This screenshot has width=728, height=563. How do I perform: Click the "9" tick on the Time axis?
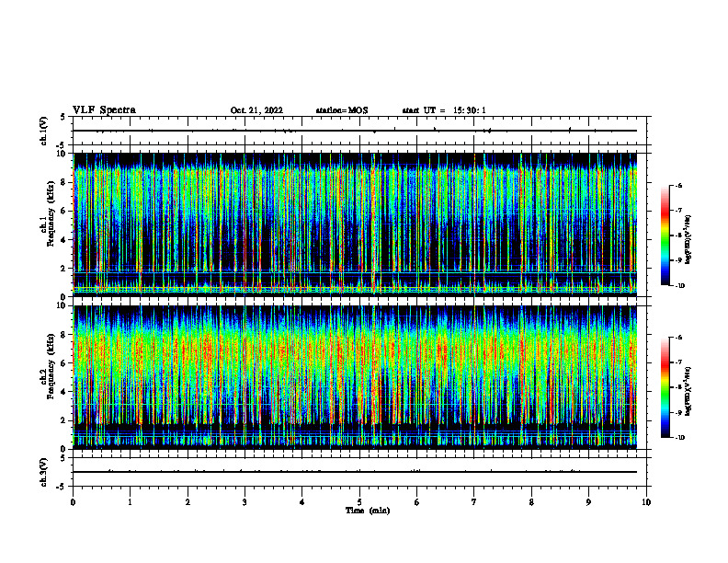click(x=588, y=502)
